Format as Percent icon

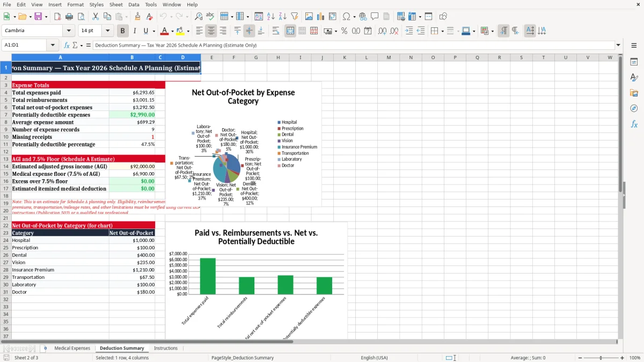click(x=344, y=31)
